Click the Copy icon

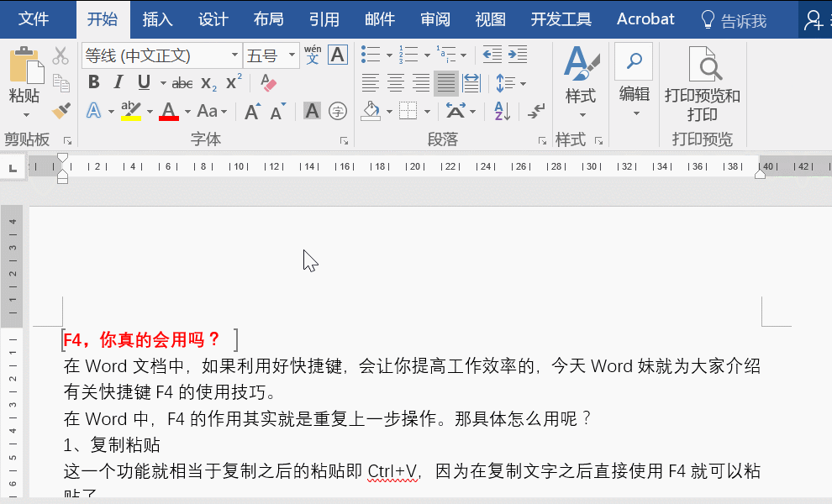click(x=61, y=83)
